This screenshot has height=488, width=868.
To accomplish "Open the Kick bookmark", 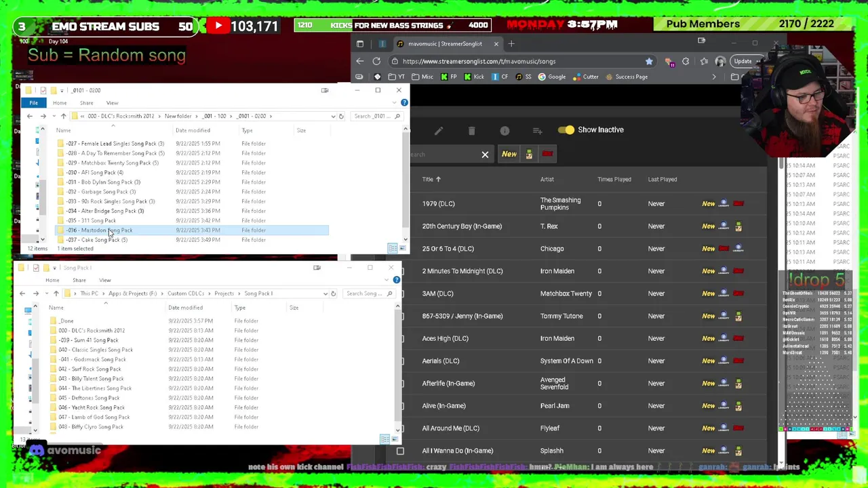I will (474, 77).
